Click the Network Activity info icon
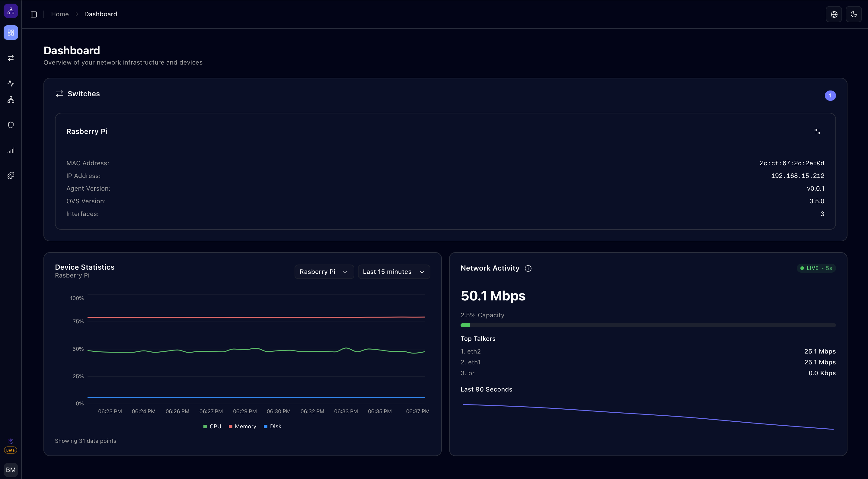Screen dimensions: 868x479 (528, 268)
